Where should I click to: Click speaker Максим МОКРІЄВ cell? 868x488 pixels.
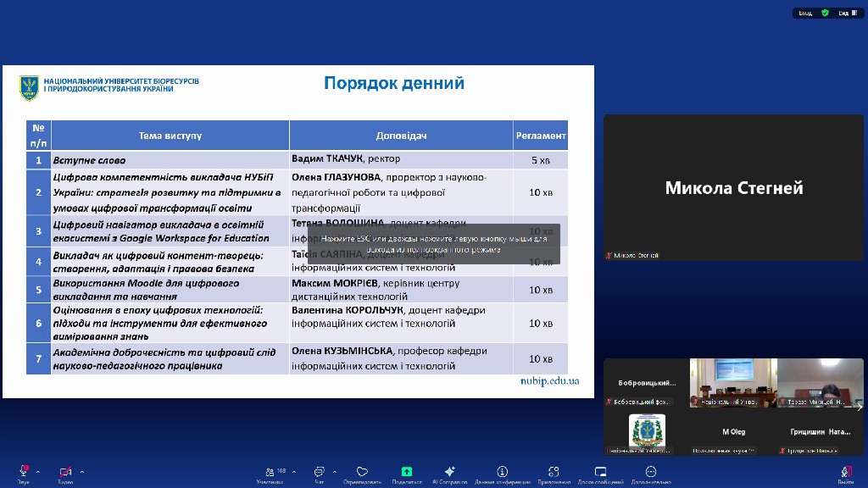click(401, 290)
